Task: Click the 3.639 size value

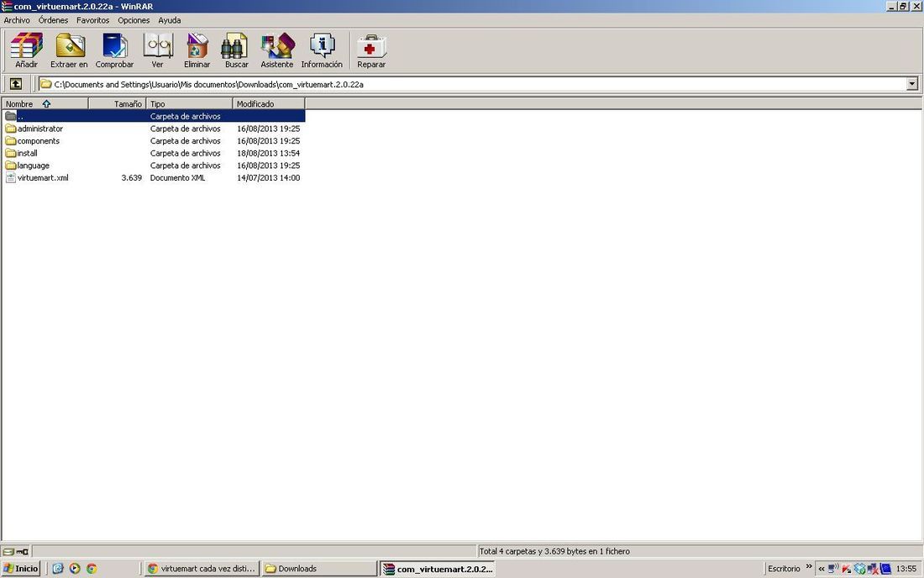Action: coord(131,177)
